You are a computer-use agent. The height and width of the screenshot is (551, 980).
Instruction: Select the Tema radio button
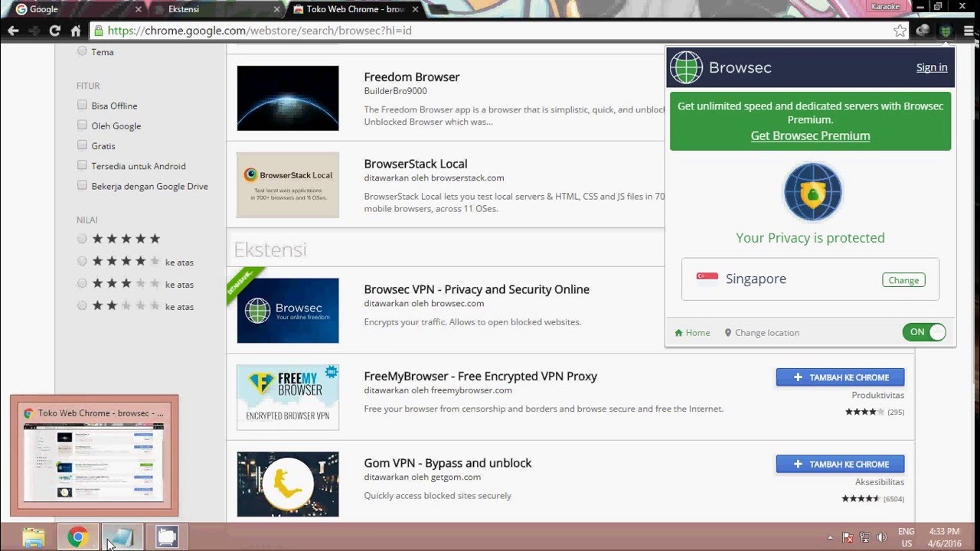(x=82, y=51)
